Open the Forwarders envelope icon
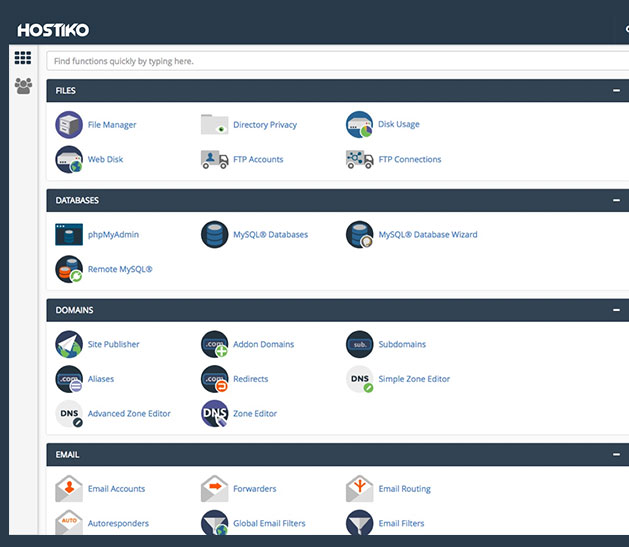Image resolution: width=629 pixels, height=547 pixels. pos(214,489)
